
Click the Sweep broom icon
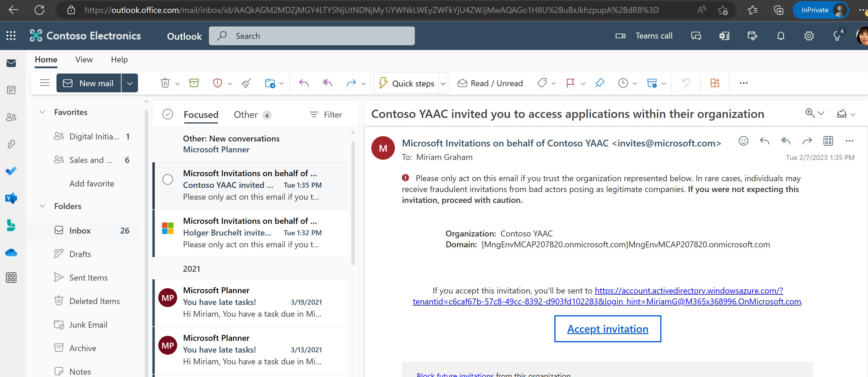[x=246, y=83]
